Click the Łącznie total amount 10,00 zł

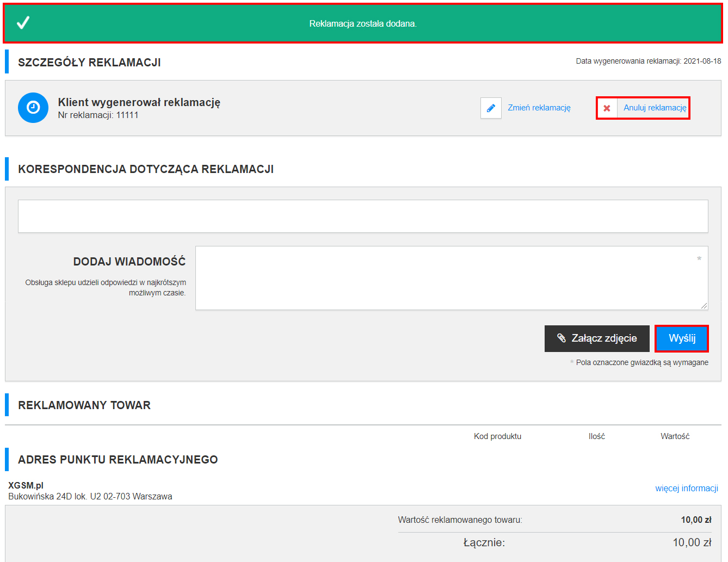(x=692, y=542)
